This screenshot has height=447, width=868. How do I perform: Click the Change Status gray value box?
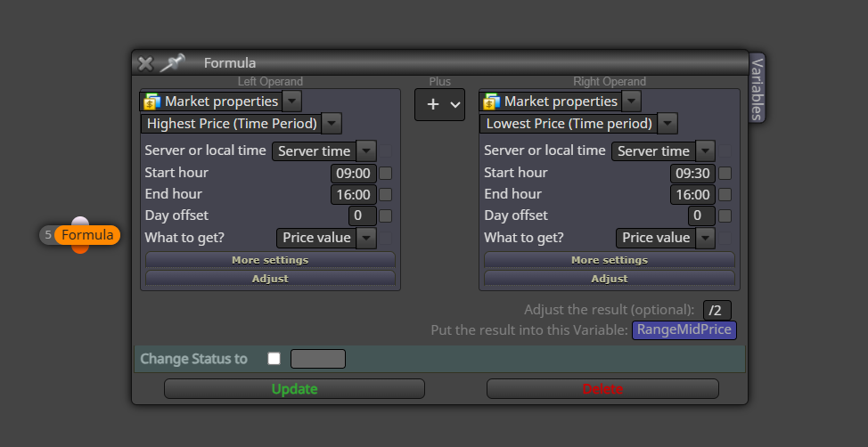click(318, 359)
